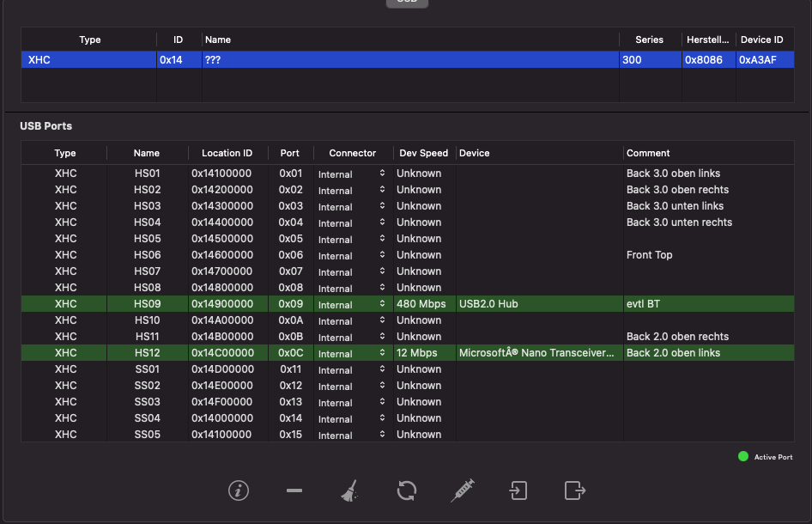
Task: Open the Connector dropdown for HS09
Action: (x=352, y=305)
